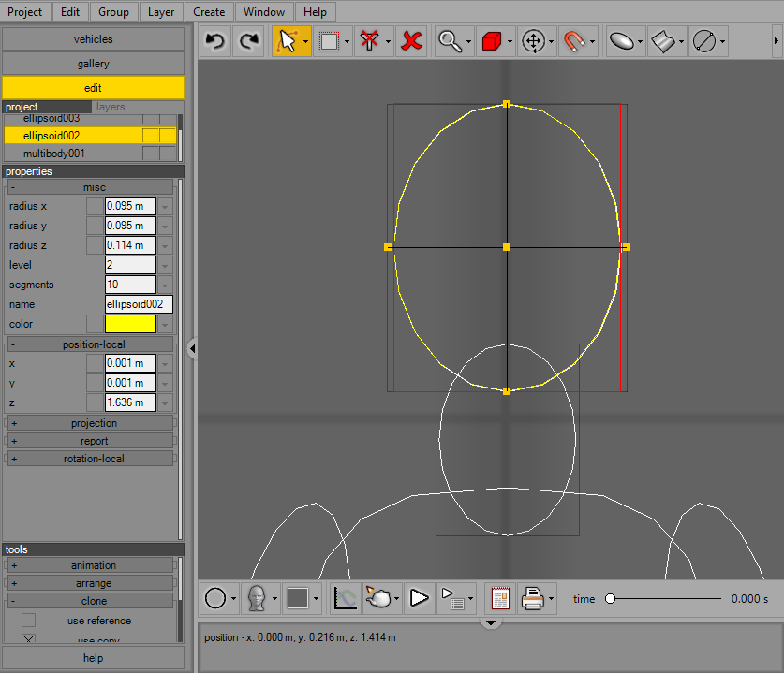
Task: Open the pointer tool dropdown arrow
Action: pos(305,41)
